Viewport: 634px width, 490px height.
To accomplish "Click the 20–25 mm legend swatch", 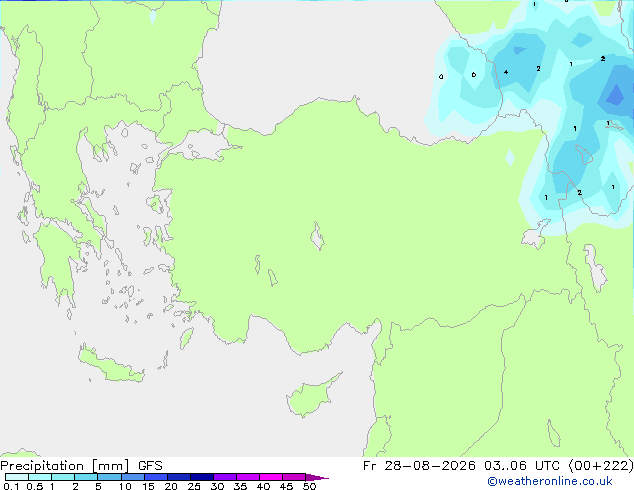I will tap(178, 477).
